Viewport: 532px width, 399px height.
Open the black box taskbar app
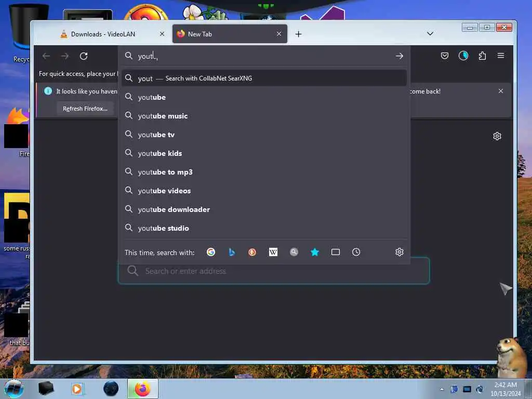46,389
